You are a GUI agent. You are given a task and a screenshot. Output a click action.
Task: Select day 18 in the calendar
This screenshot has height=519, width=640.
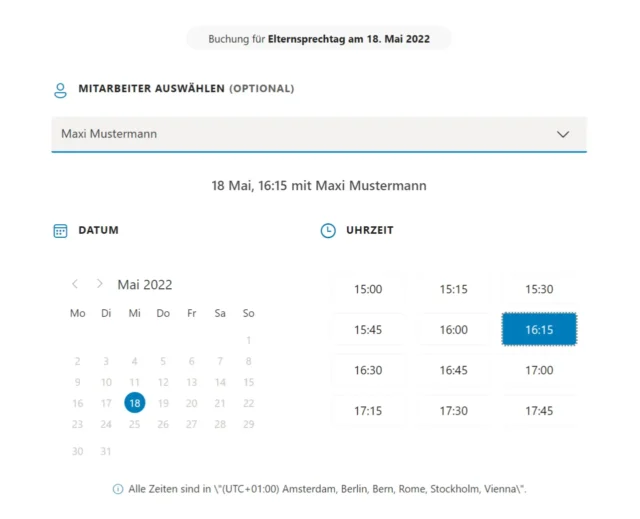135,403
